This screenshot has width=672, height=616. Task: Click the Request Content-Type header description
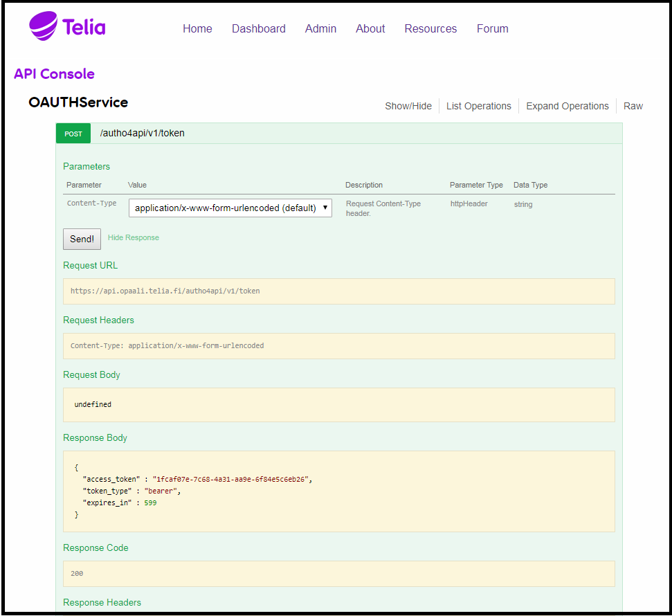click(x=383, y=208)
